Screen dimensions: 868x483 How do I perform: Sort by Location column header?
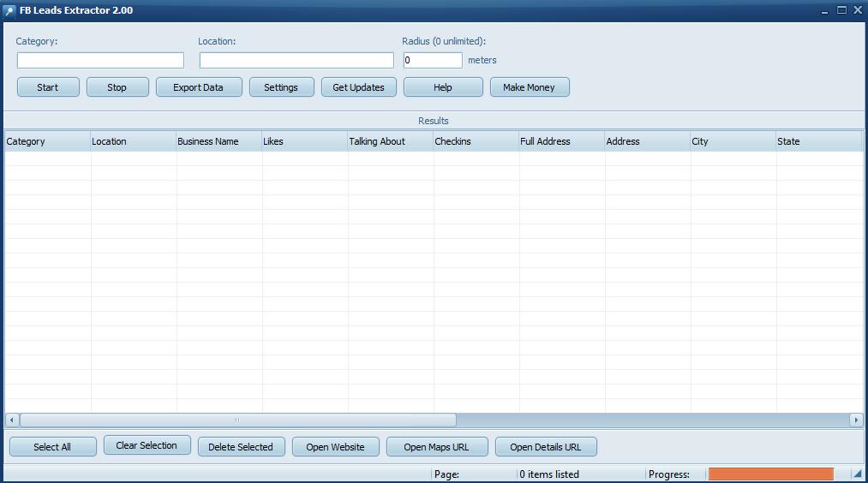(133, 141)
